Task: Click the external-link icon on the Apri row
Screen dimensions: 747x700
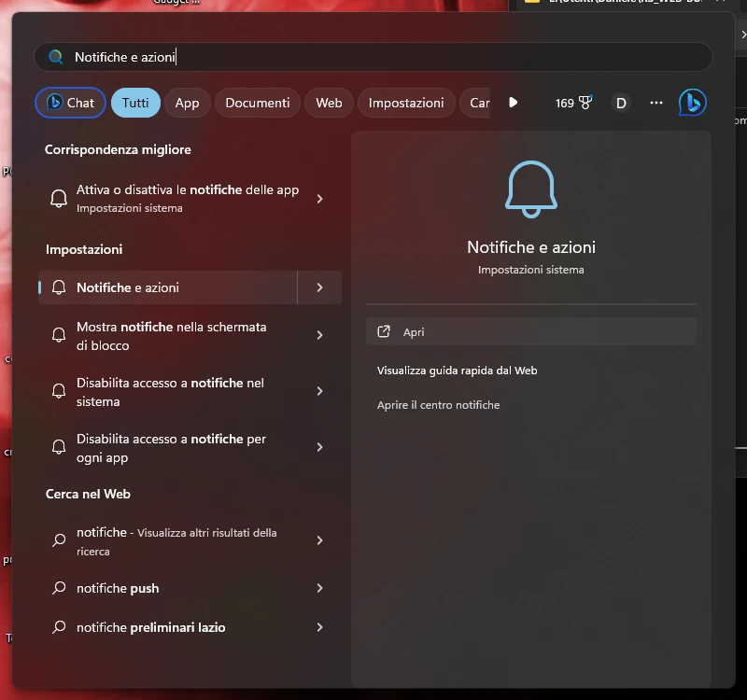Action: point(384,331)
